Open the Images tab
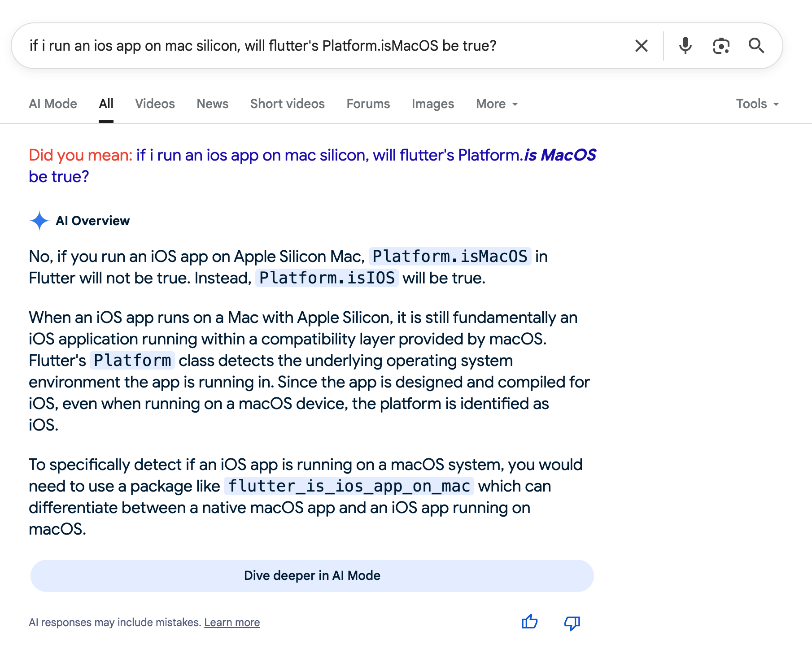The height and width of the screenshot is (653, 812). (x=433, y=104)
